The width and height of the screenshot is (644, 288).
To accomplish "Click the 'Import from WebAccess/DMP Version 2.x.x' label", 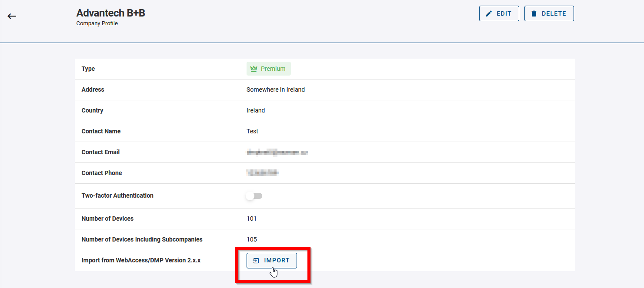I will coord(141,260).
